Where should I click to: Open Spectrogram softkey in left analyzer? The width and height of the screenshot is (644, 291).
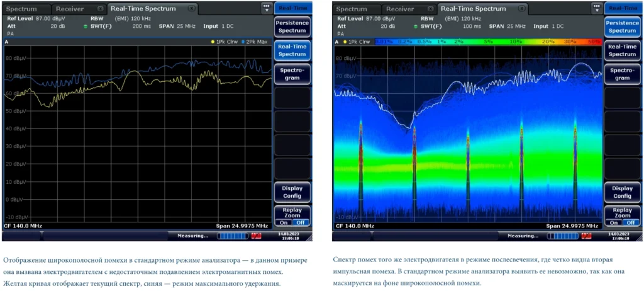(292, 74)
